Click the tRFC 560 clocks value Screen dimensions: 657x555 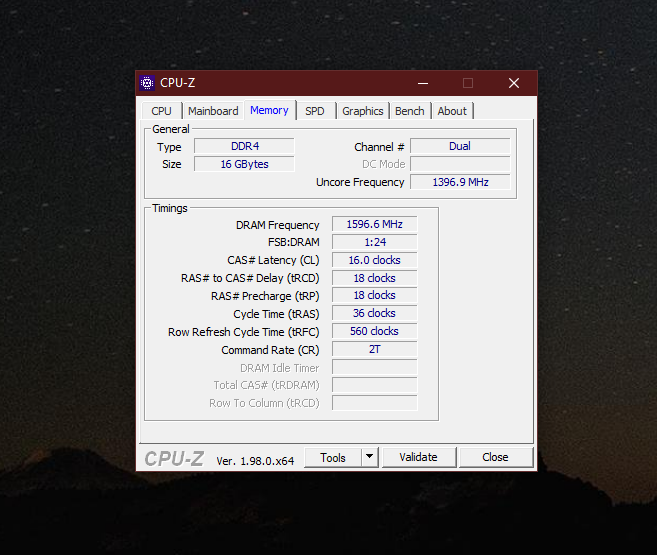[x=375, y=331]
